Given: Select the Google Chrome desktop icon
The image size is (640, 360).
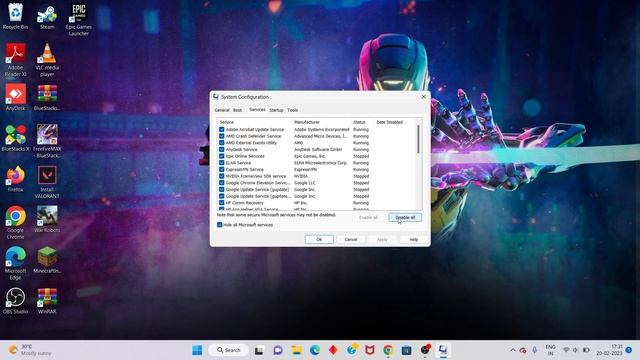Looking at the screenshot, I should 16,222.
